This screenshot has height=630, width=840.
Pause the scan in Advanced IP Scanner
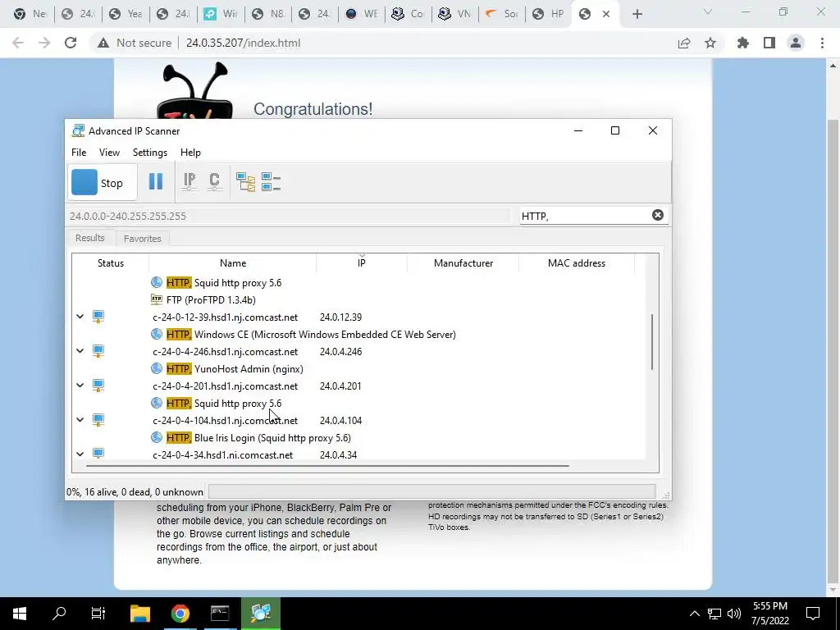[x=156, y=181]
